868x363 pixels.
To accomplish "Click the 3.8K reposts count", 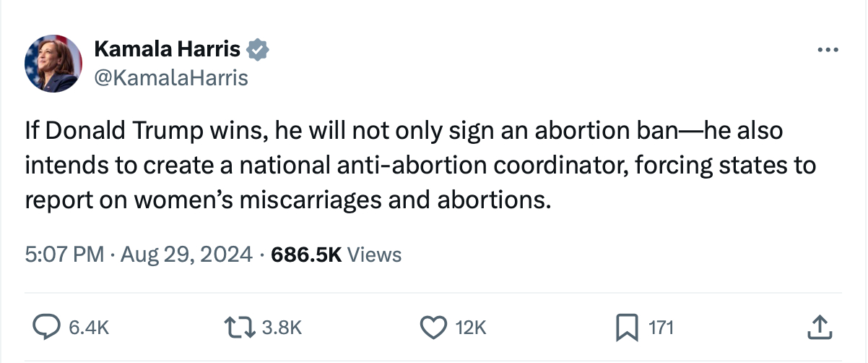I will (280, 328).
